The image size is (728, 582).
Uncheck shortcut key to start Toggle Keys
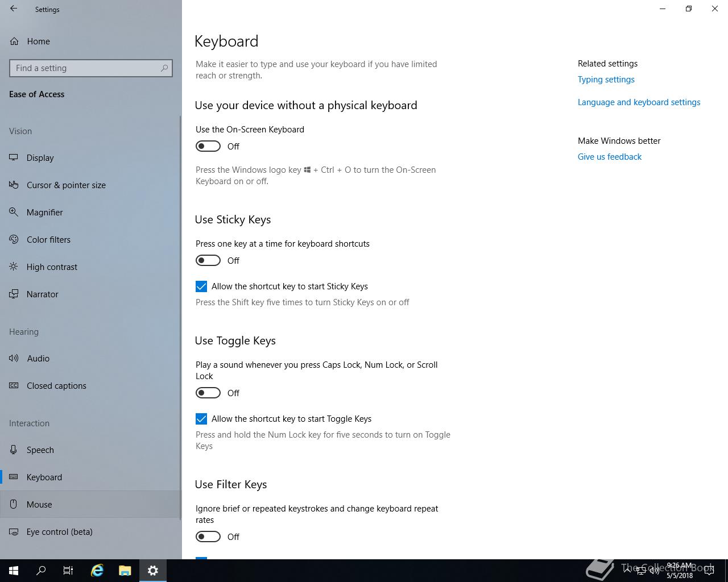pos(201,419)
